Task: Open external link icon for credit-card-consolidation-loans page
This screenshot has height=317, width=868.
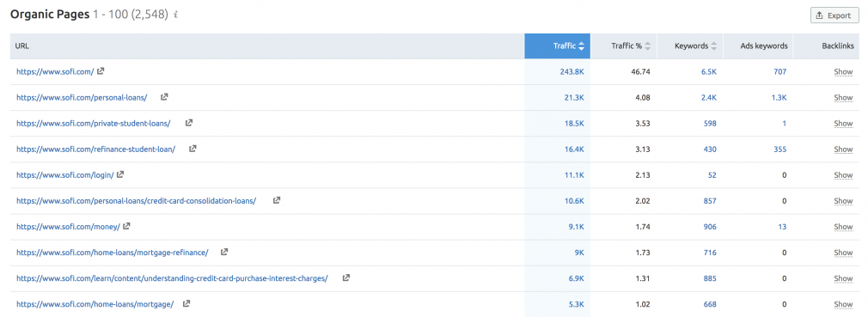Action: click(x=277, y=200)
